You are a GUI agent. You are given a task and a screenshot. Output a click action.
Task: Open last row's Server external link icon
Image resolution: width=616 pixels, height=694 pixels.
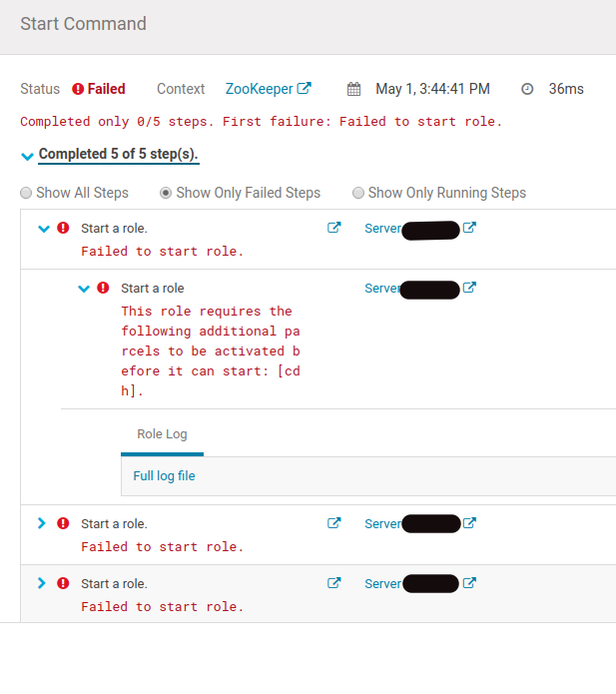[469, 583]
